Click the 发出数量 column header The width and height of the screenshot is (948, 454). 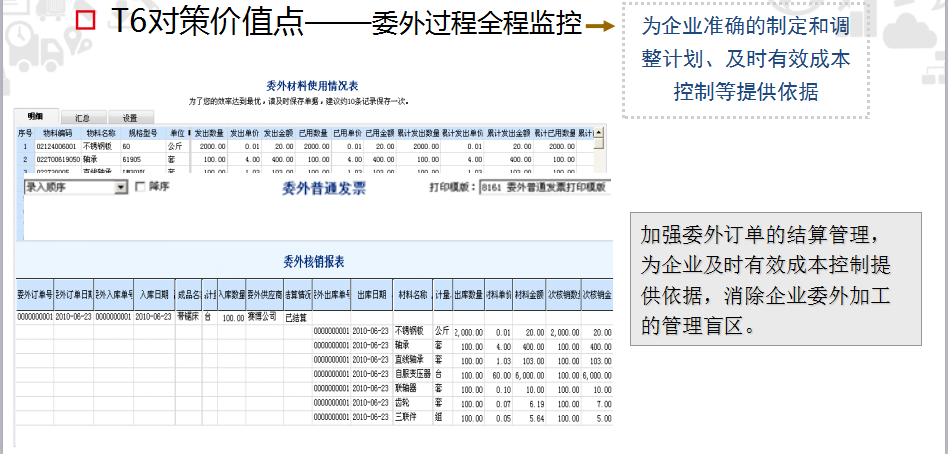(209, 132)
